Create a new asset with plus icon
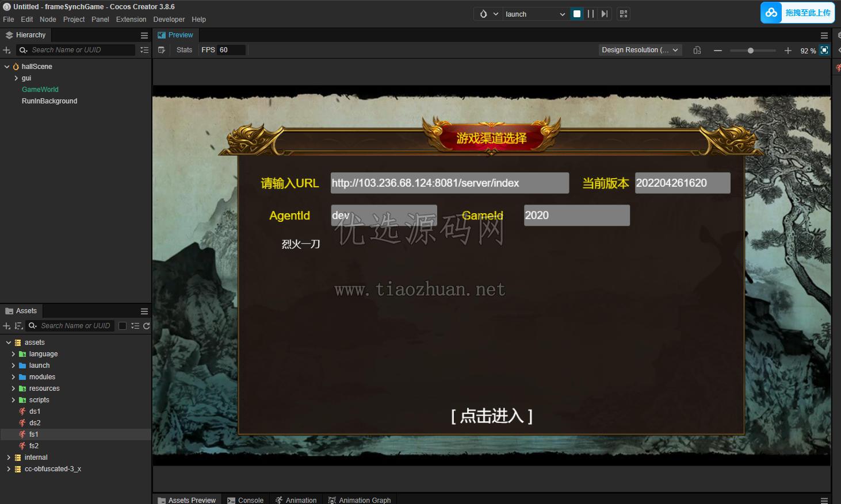This screenshot has height=504, width=841. tap(7, 326)
